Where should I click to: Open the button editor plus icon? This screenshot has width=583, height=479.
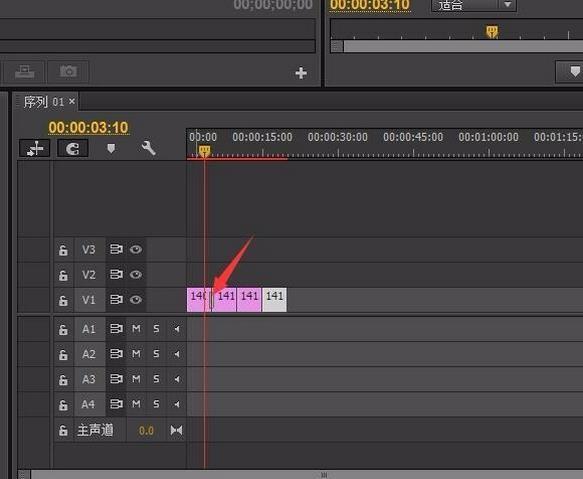(x=301, y=73)
